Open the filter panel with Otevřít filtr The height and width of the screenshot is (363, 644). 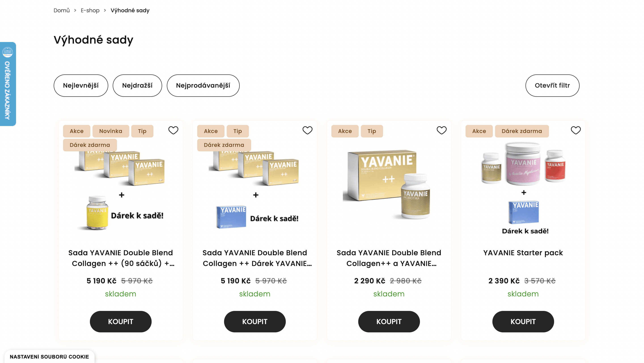[x=552, y=85]
